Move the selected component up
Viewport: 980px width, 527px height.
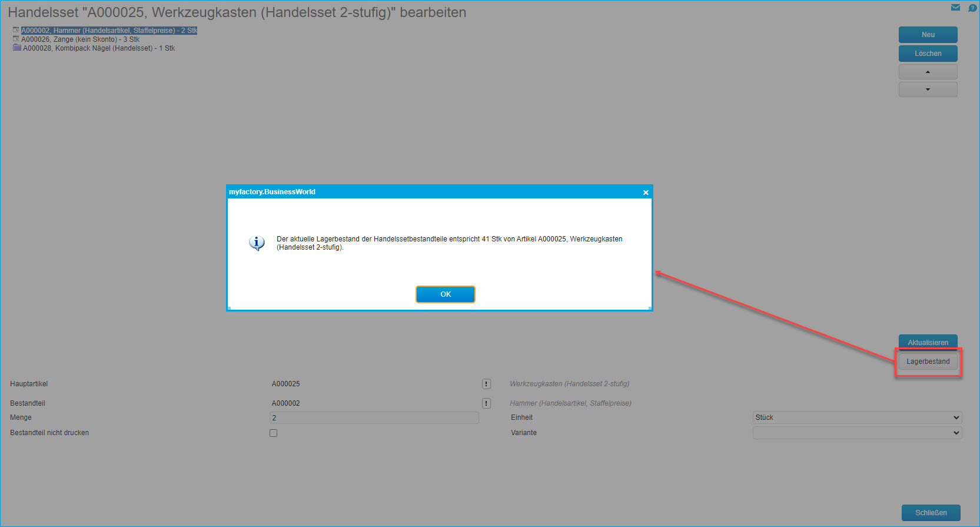pyautogui.click(x=928, y=72)
